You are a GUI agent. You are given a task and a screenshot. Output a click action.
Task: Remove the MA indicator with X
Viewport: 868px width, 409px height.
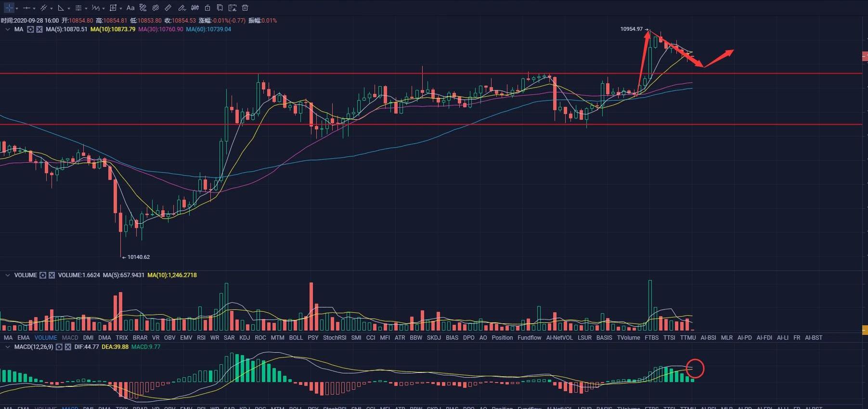(x=39, y=29)
